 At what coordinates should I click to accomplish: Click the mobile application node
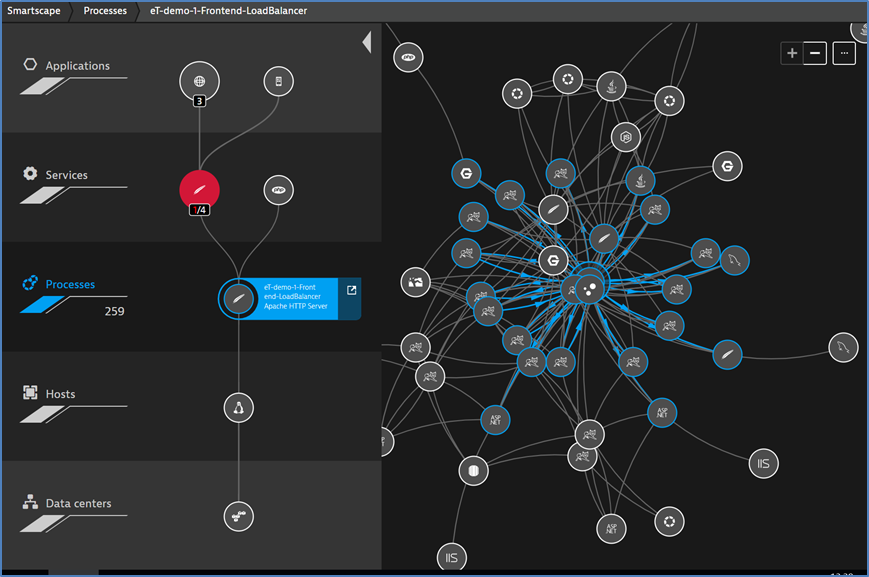pyautogui.click(x=278, y=81)
